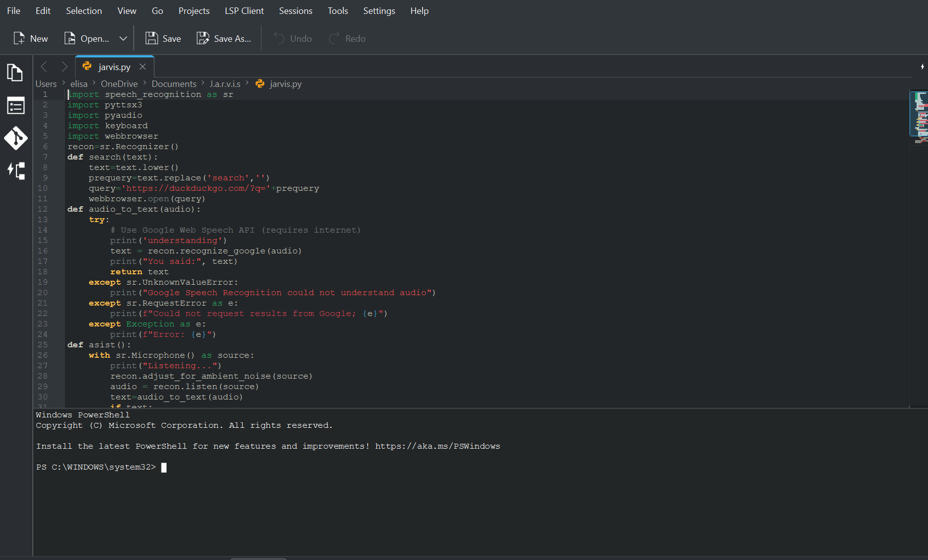Go to the next tab using forward arrow
This screenshot has height=560, width=928.
point(64,67)
